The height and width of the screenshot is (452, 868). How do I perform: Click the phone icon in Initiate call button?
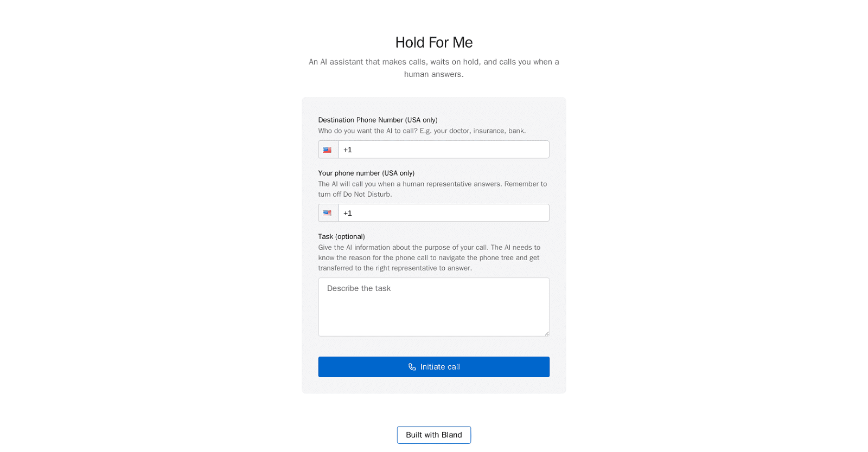(412, 367)
